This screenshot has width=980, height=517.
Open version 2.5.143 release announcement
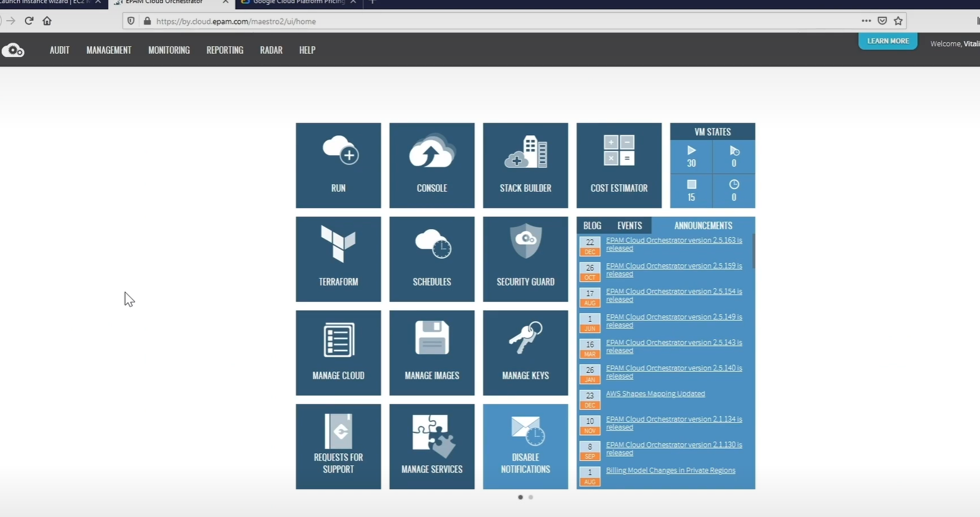click(674, 347)
